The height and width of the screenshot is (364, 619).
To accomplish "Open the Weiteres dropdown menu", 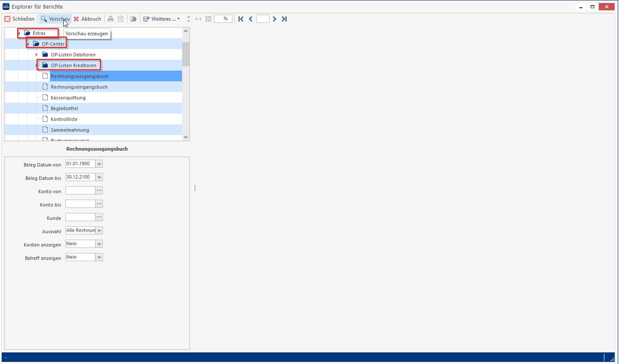I will tap(162, 19).
